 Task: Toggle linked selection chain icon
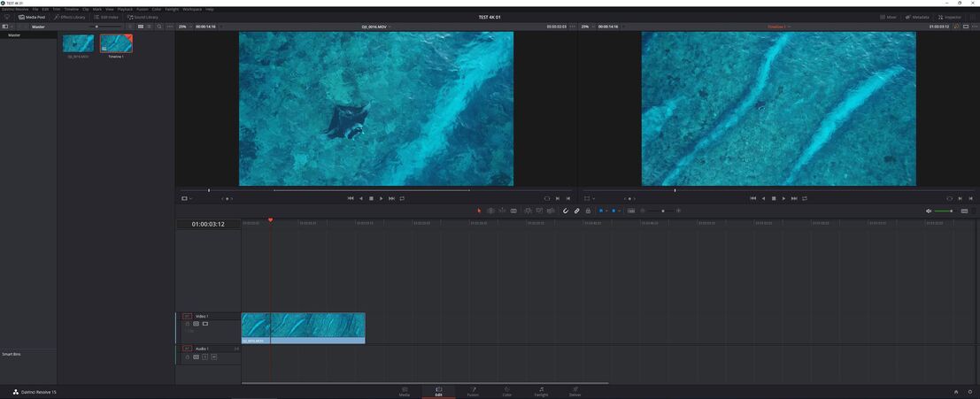click(576, 211)
